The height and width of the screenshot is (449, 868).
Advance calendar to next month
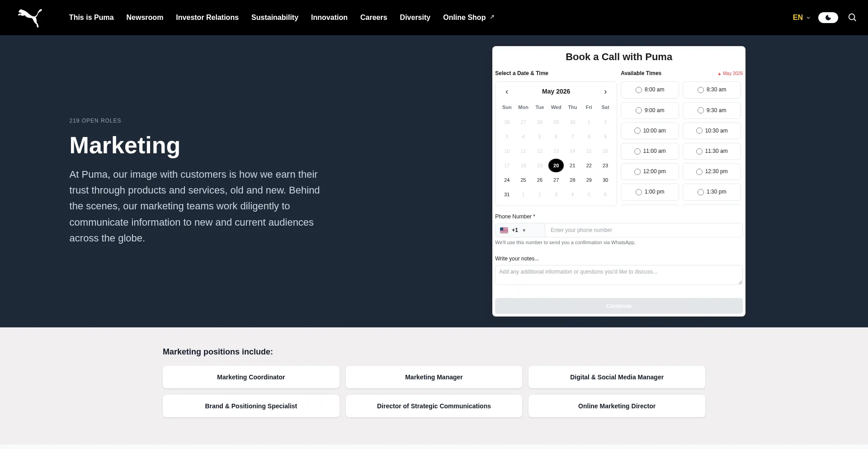coord(605,92)
